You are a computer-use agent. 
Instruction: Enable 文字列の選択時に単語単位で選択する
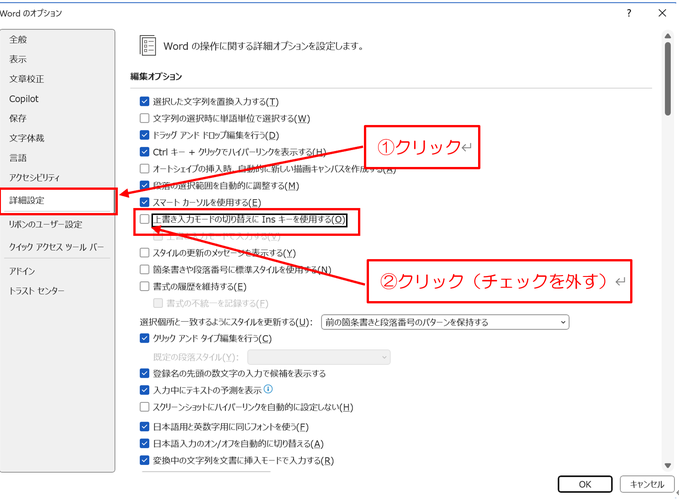(x=145, y=118)
